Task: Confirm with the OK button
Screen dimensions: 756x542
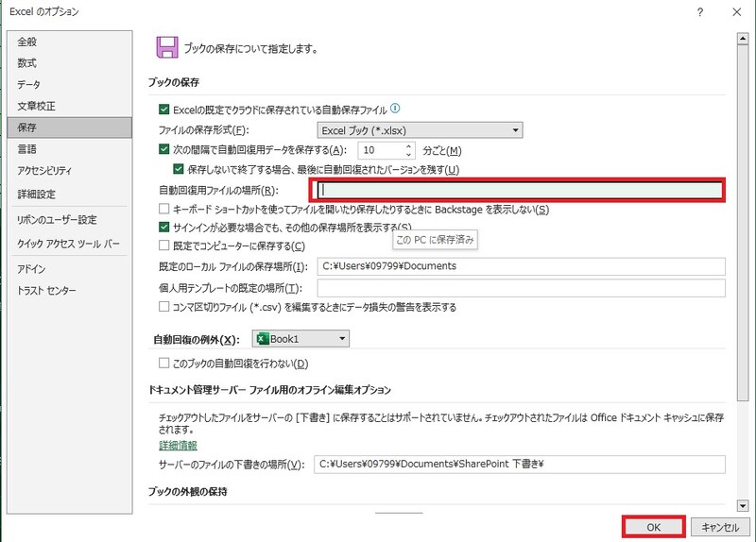Action: pyautogui.click(x=653, y=527)
